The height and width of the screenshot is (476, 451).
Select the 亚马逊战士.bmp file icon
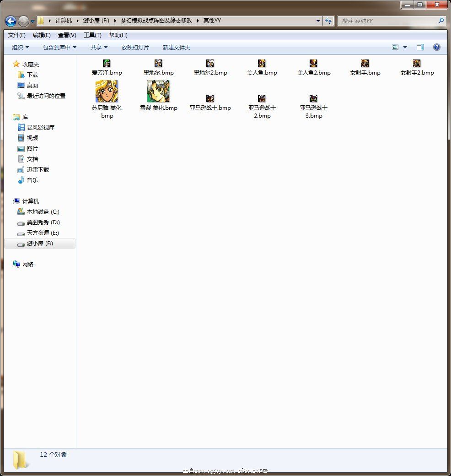click(210, 98)
